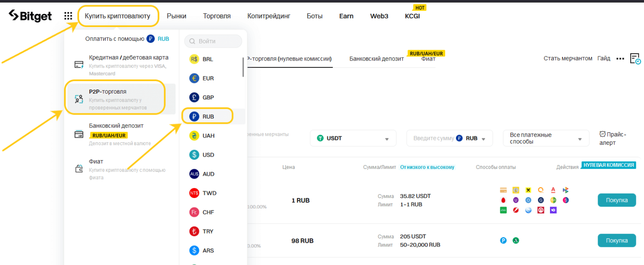Choose GBP currency in list
This screenshot has height=265, width=644.
213,97
